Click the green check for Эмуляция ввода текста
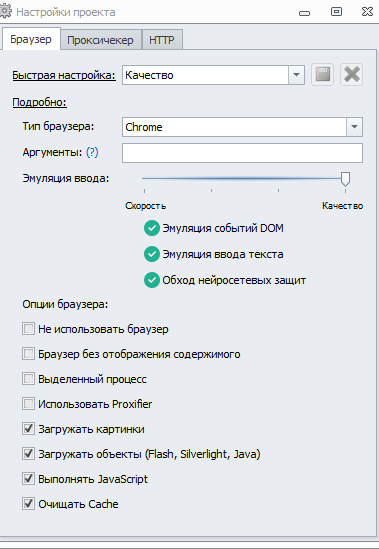The height and width of the screenshot is (549, 379). [x=152, y=254]
